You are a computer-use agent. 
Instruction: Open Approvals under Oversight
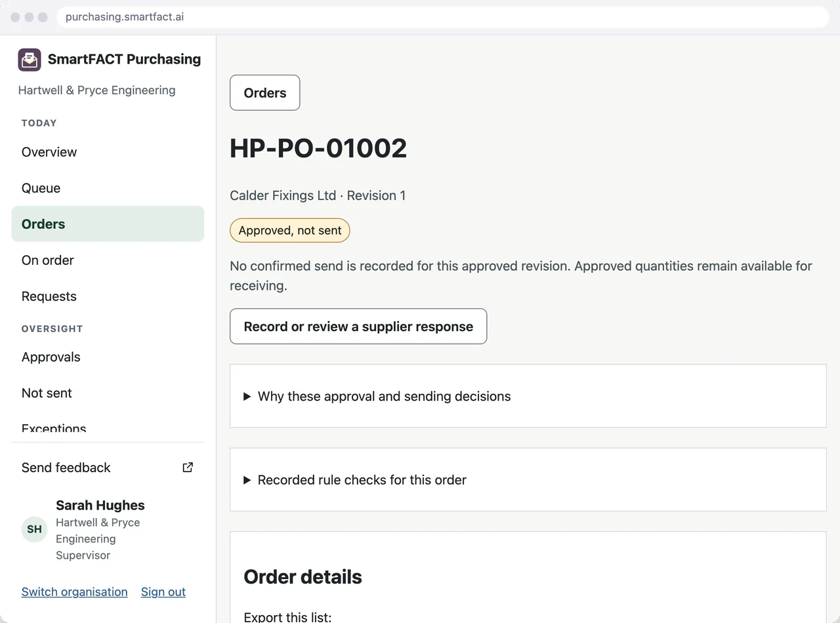tap(108, 357)
